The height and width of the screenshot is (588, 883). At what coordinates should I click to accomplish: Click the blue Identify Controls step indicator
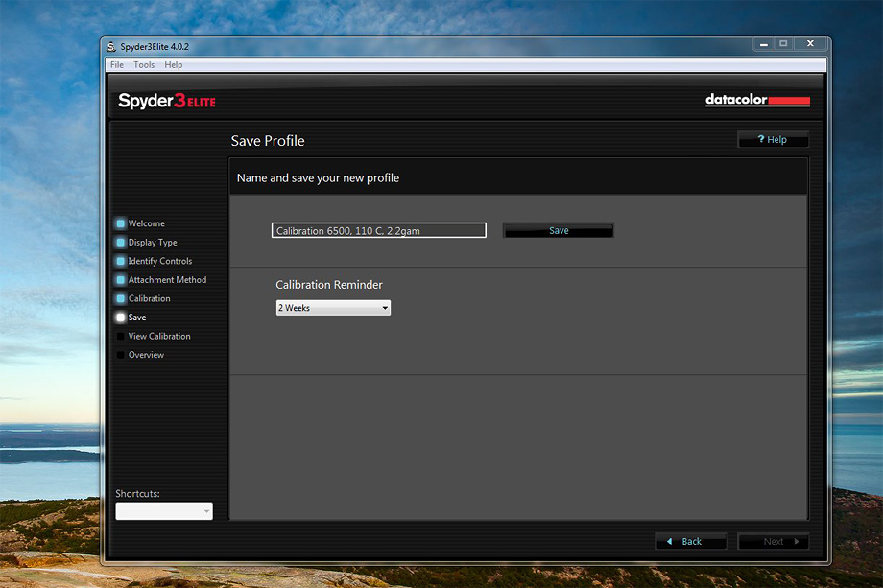click(121, 261)
